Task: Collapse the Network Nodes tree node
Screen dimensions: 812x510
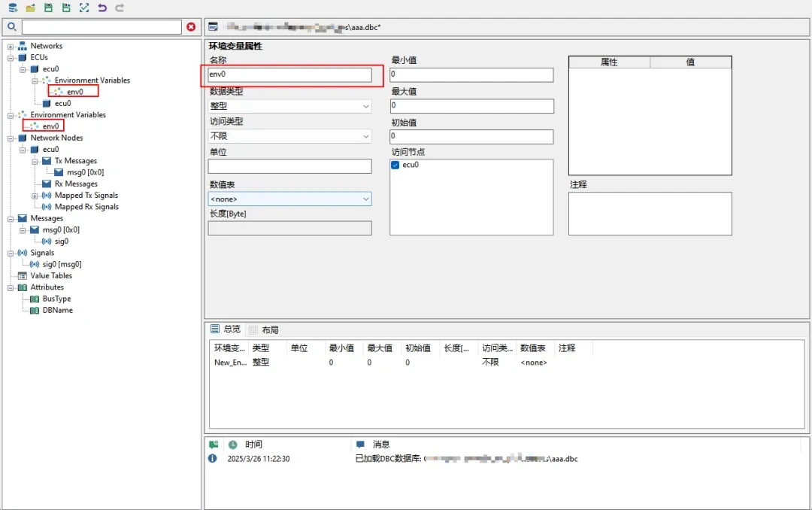Action: (11, 138)
